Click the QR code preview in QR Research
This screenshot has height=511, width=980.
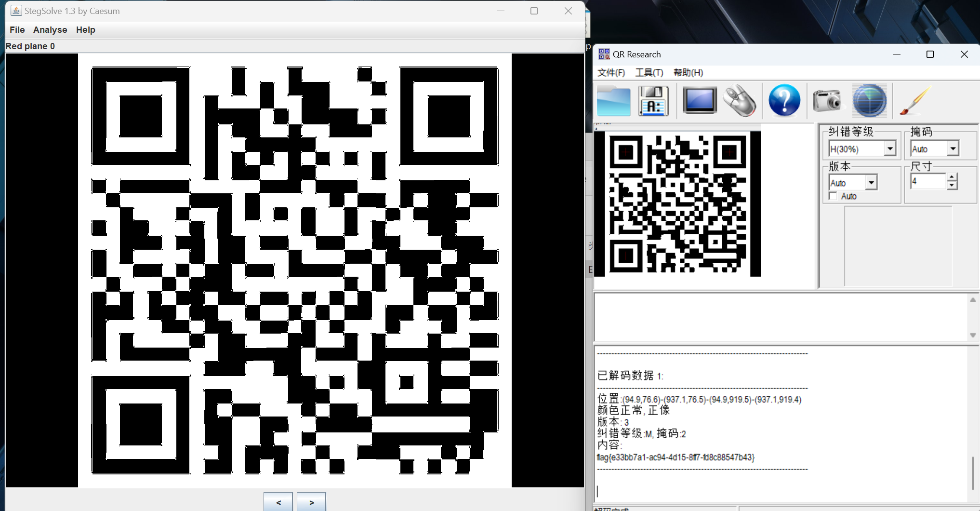tap(677, 204)
